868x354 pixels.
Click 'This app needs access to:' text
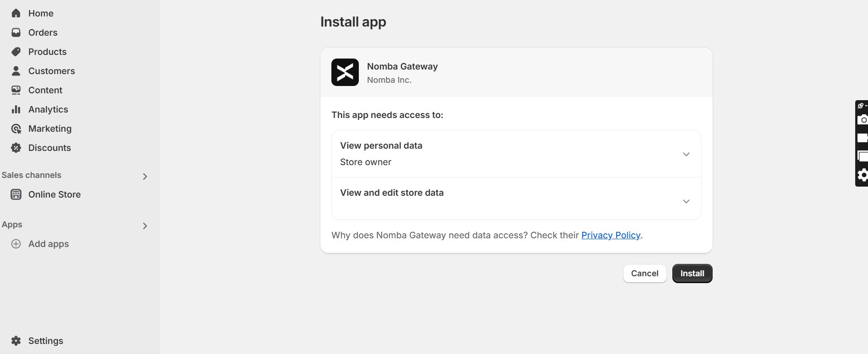[x=387, y=115]
